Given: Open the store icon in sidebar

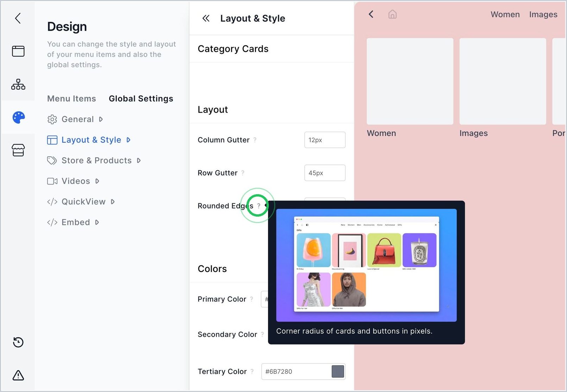Looking at the screenshot, I should (18, 150).
